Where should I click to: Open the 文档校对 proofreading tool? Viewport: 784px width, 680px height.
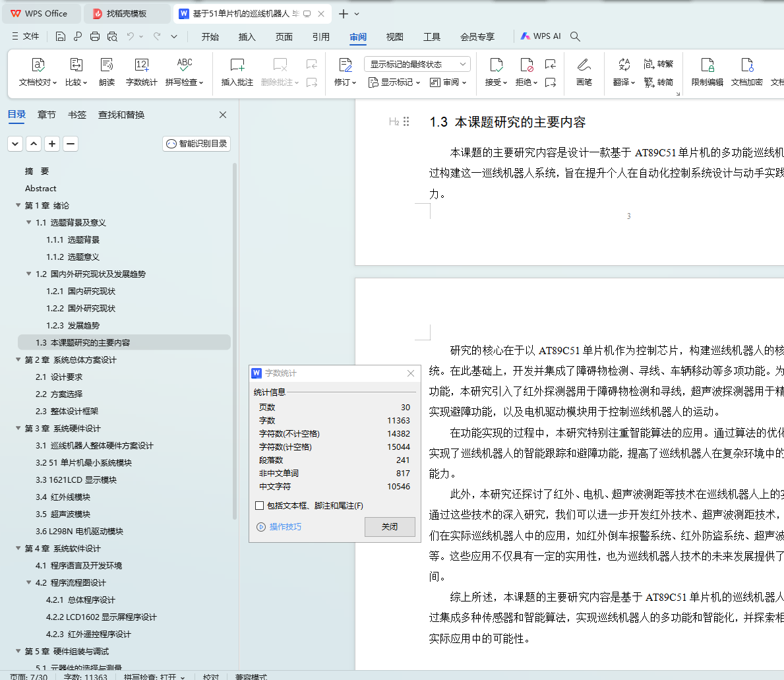pos(38,72)
